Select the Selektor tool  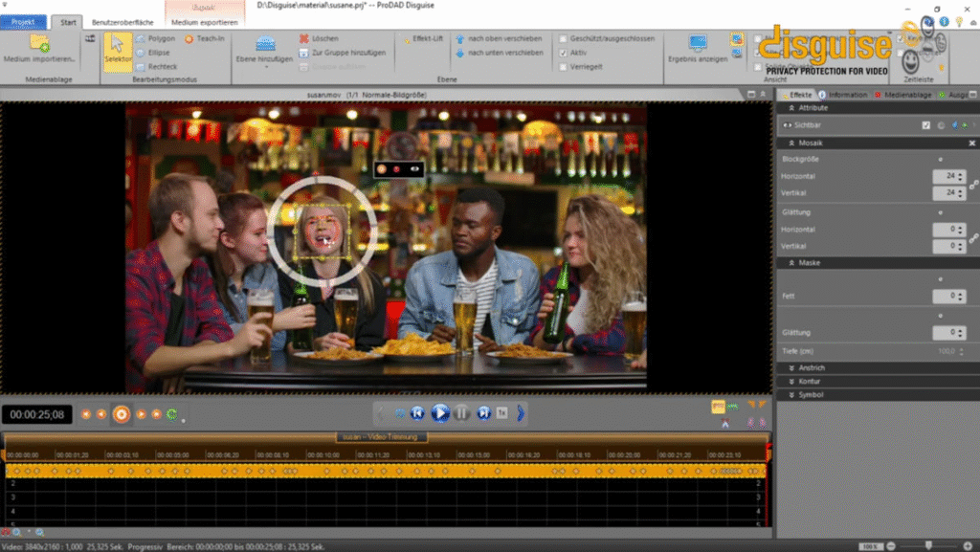[117, 50]
